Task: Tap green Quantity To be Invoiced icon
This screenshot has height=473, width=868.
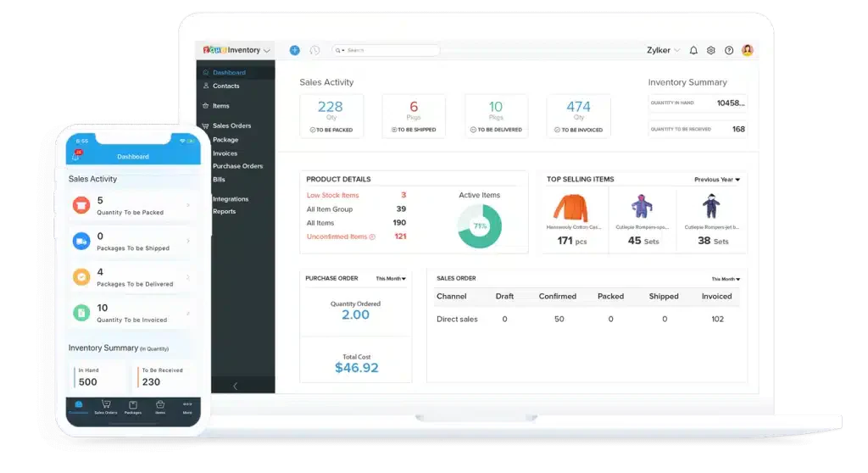Action: click(x=81, y=313)
